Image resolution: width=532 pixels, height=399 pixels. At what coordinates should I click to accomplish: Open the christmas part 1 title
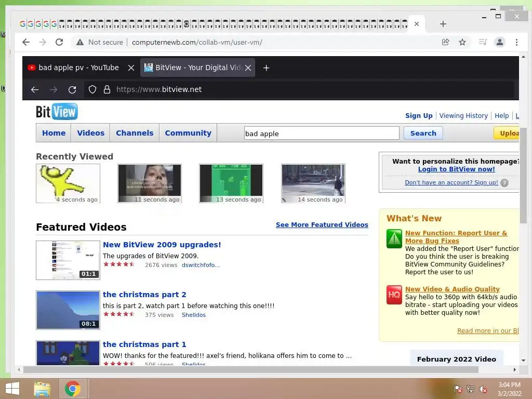(x=144, y=344)
